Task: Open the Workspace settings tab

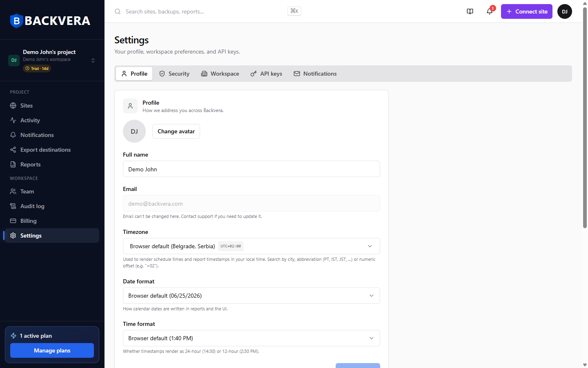Action: coord(220,74)
